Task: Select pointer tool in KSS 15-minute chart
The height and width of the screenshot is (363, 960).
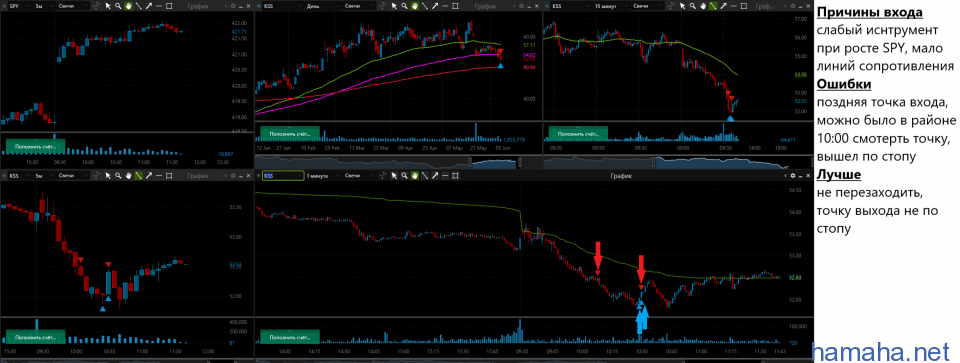Action: pyautogui.click(x=682, y=6)
